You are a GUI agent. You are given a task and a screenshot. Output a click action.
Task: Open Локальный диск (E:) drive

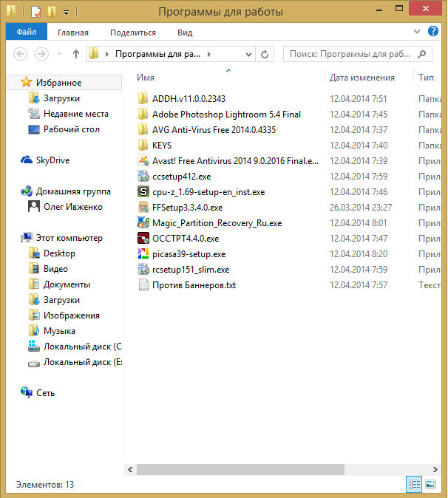[x=83, y=362]
